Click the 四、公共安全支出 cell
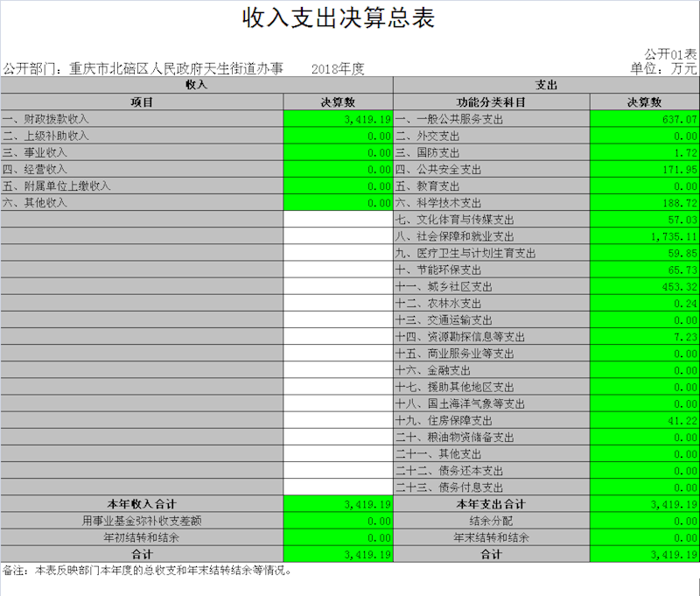The image size is (700, 596). pyautogui.click(x=492, y=169)
